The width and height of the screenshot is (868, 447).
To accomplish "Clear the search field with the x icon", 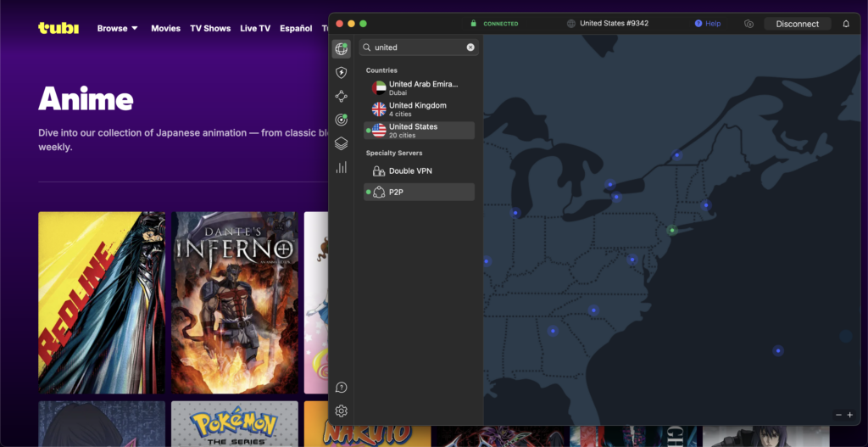I will point(470,47).
